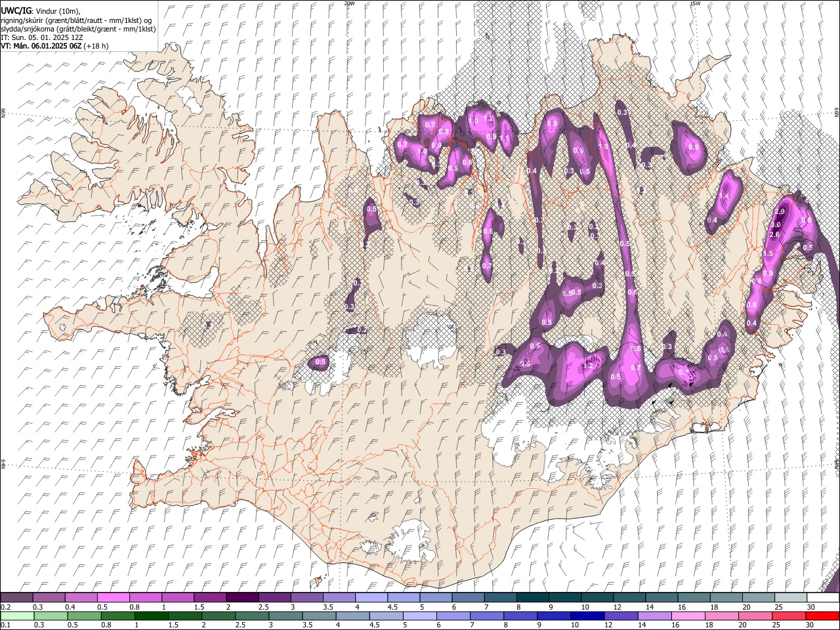Click the pale green 0.1 swatch in bottom legend
This screenshot has width=840, height=630.
(17, 616)
